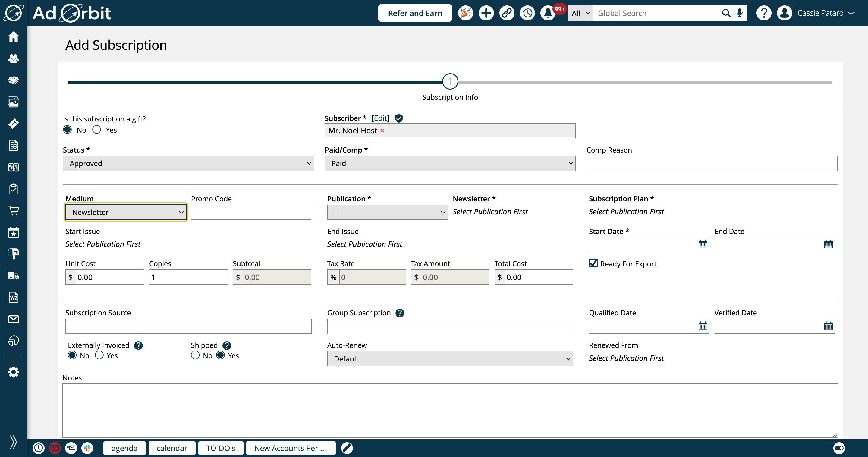Click step 1 on progress bar
Image resolution: width=868 pixels, height=457 pixels.
pos(450,81)
